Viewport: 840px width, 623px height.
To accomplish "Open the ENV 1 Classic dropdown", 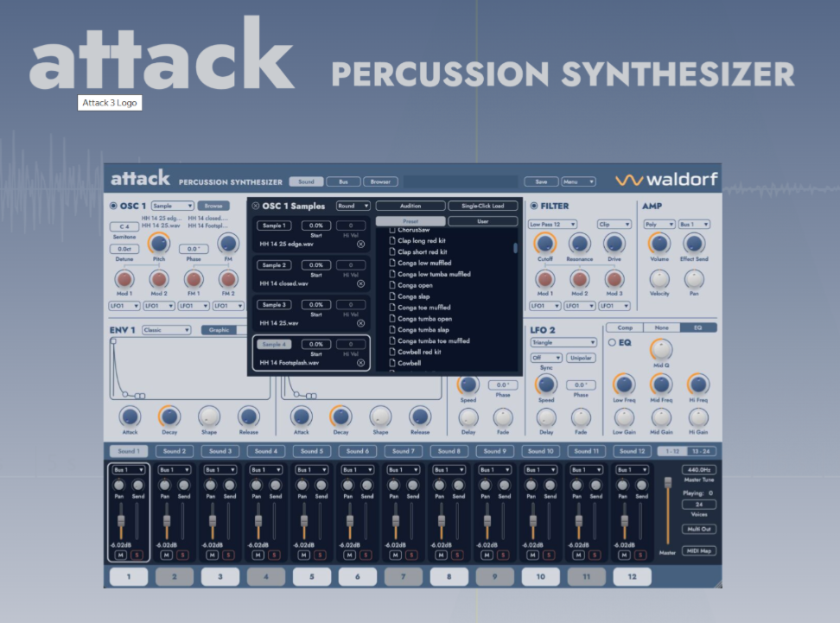I will 167,330.
